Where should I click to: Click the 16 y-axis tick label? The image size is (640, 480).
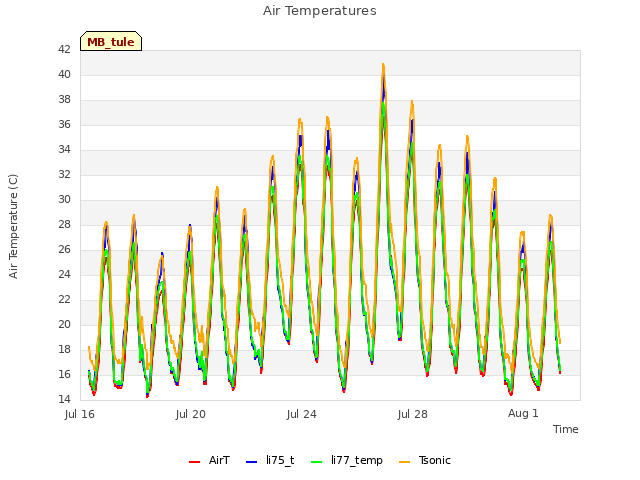tap(64, 374)
